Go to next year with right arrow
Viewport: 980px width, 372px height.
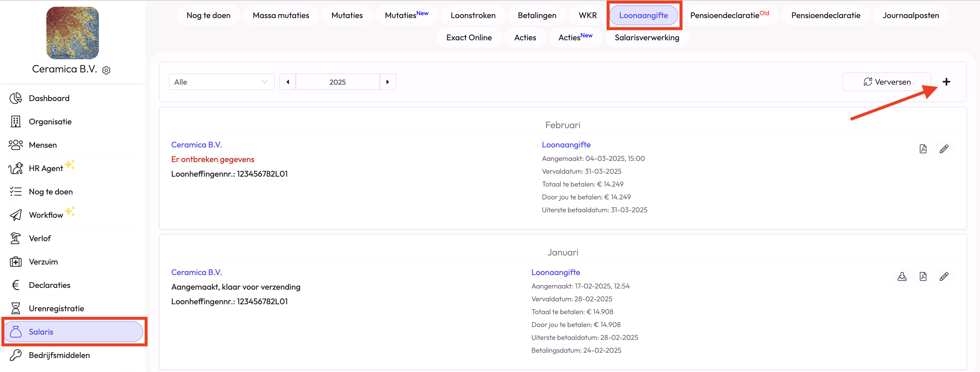387,82
